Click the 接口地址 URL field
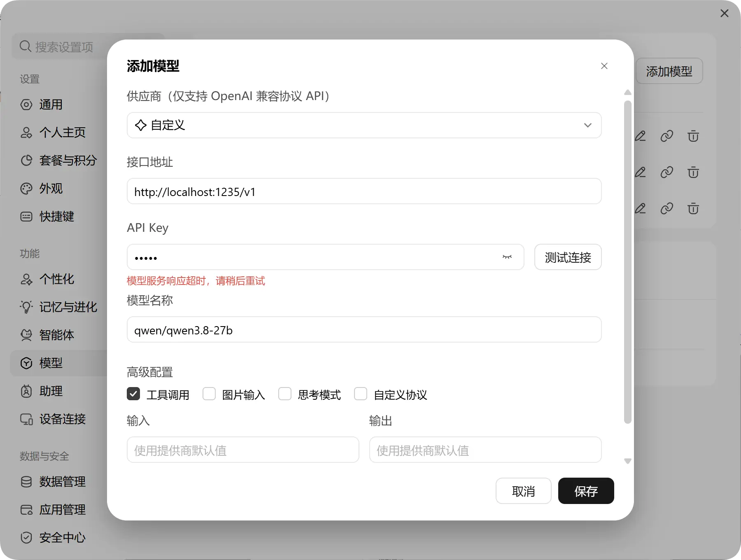Screen dimensions: 741x560 tap(364, 191)
